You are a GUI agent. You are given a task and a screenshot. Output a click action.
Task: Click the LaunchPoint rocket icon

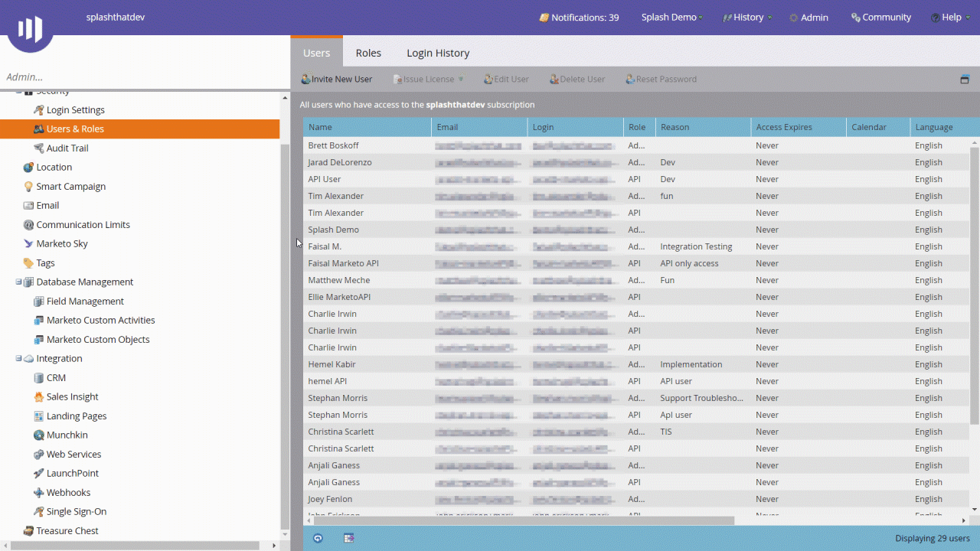pos(38,474)
